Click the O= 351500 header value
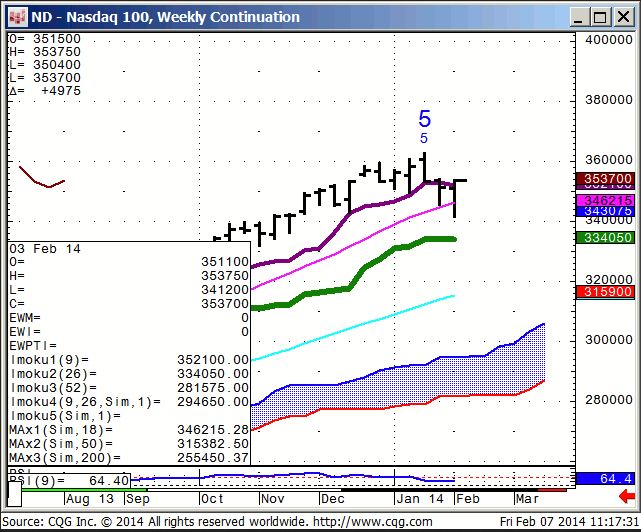Viewport: 641px width, 532px height. point(45,39)
